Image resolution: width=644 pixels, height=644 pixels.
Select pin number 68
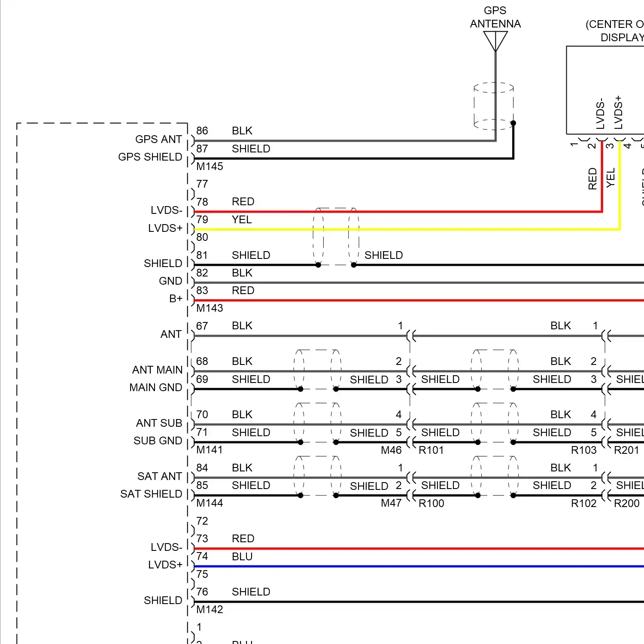(202, 361)
